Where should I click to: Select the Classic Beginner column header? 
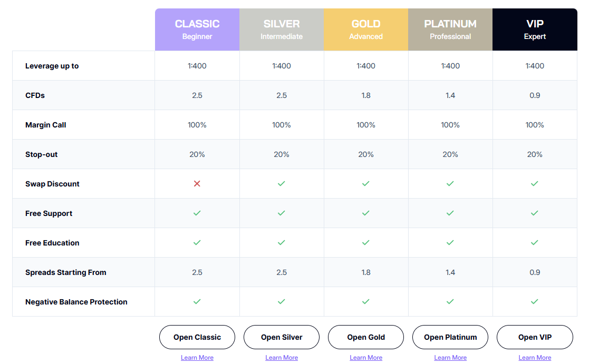197,29
